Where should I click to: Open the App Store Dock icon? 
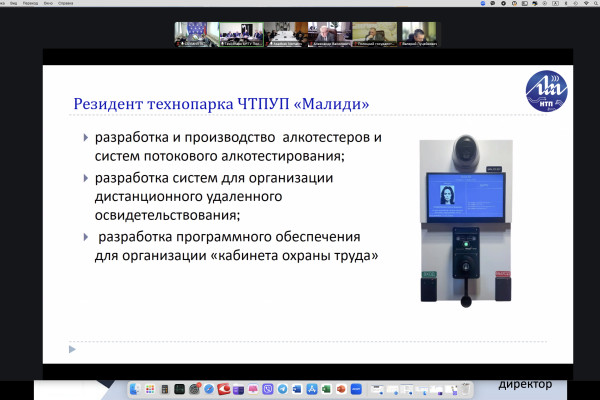[x=312, y=389]
